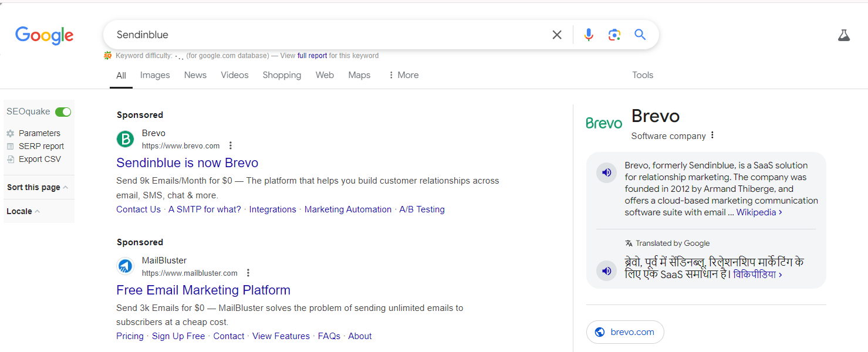The height and width of the screenshot is (352, 868).
Task: Open the More search filters dropdown
Action: 403,75
